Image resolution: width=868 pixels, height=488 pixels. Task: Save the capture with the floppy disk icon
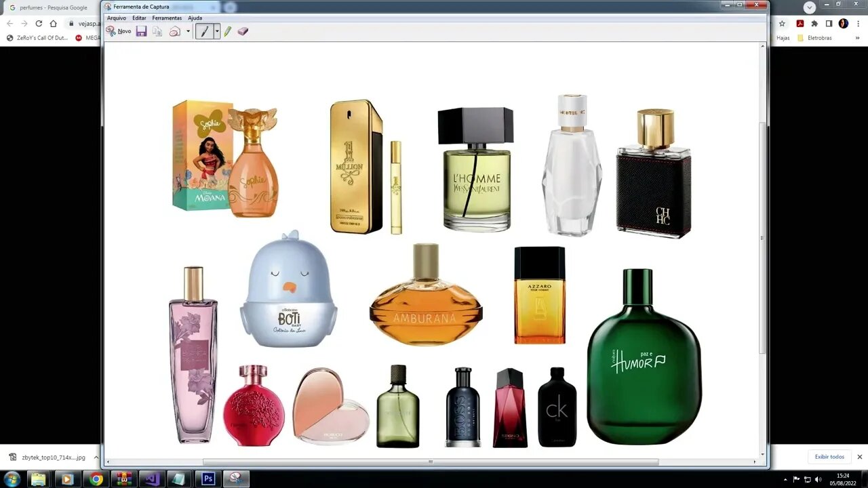[x=141, y=31]
